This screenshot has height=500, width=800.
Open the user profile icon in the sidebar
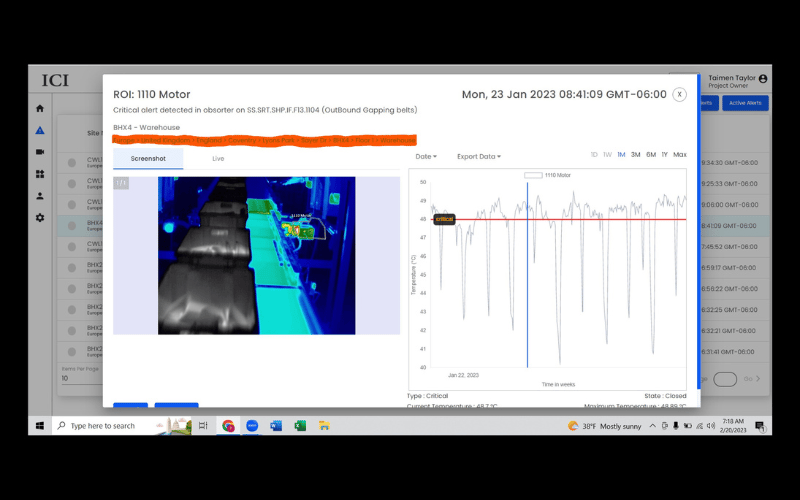pyautogui.click(x=40, y=196)
